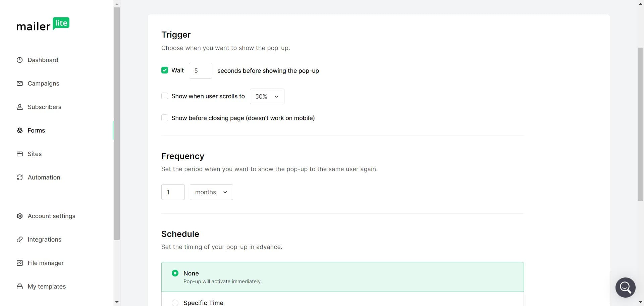Open the Sites menu item
This screenshot has height=306, width=644.
tap(35, 154)
